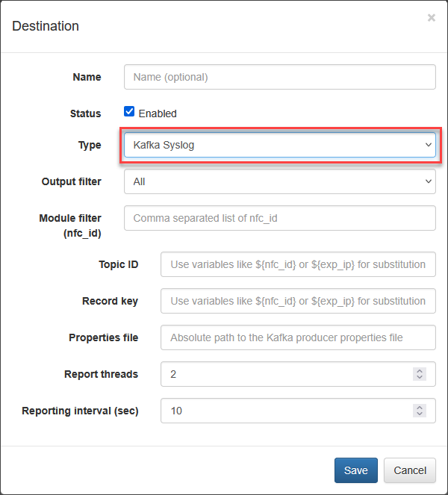Image resolution: width=448 pixels, height=495 pixels.
Task: Expand the Output filter dropdown
Action: pyautogui.click(x=280, y=181)
